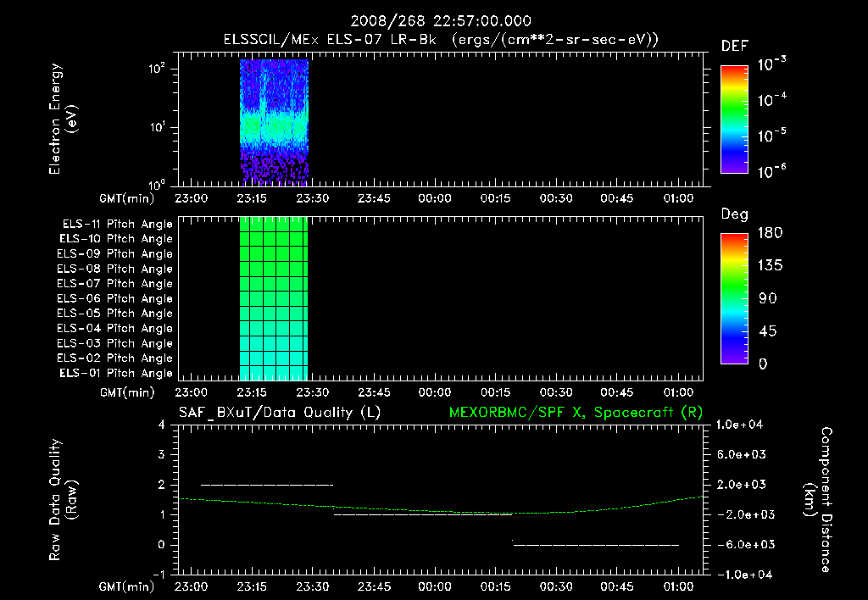Click the Raw Data Quality (Raw) axis title

coord(63,499)
